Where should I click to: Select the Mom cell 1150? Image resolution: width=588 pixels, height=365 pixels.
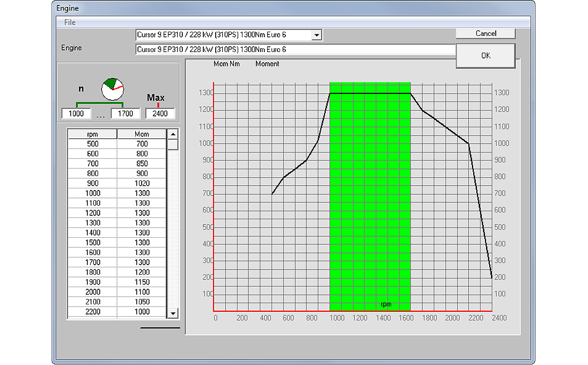coord(142,282)
